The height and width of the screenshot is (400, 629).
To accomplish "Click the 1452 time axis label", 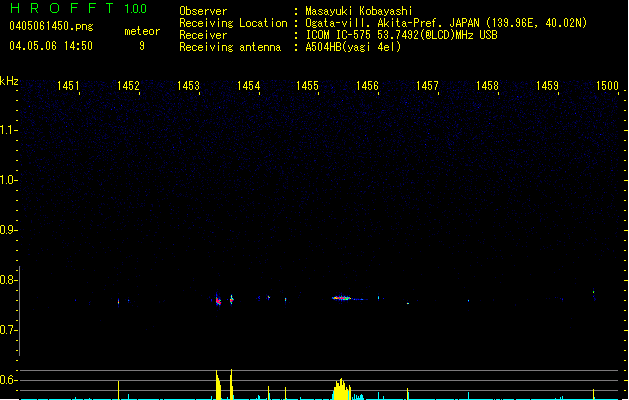I will pyautogui.click(x=128, y=85).
